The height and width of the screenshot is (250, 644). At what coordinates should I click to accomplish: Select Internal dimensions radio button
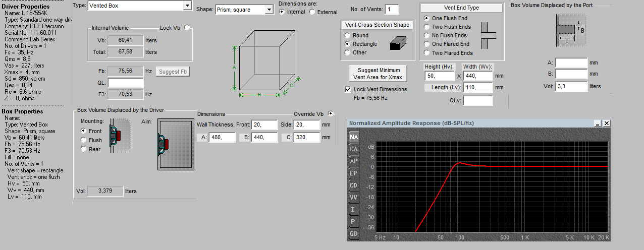[282, 12]
